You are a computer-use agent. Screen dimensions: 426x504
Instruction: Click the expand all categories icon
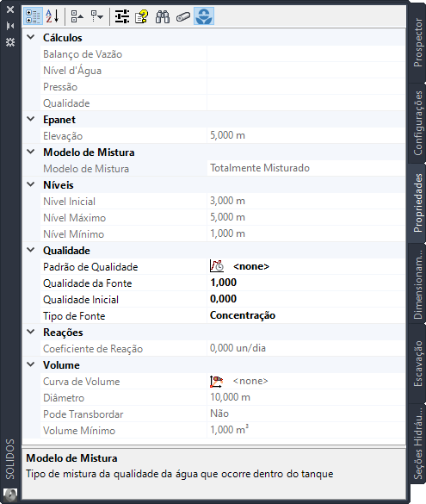click(96, 16)
